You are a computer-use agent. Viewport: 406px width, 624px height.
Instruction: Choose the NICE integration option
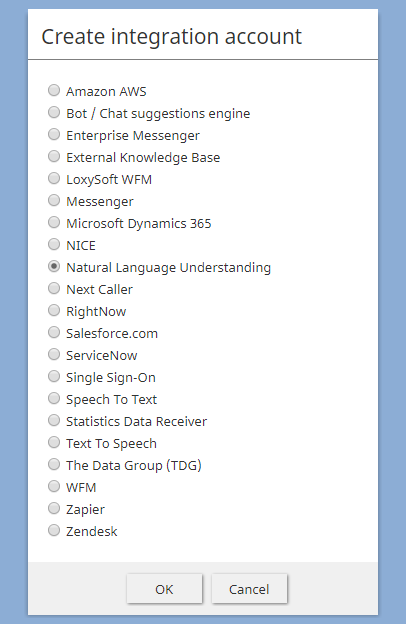pyautogui.click(x=54, y=244)
